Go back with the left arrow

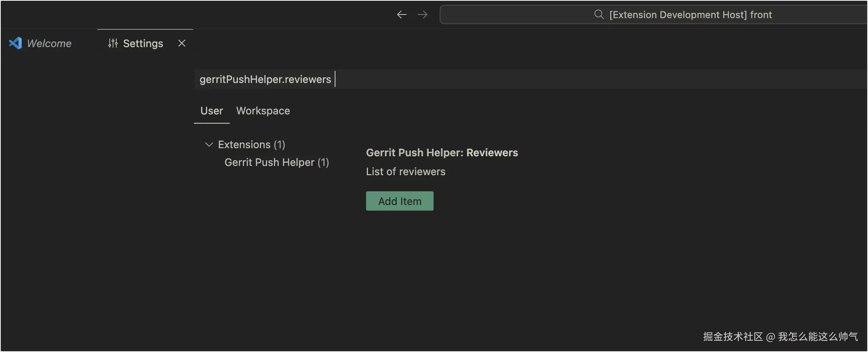(x=401, y=15)
